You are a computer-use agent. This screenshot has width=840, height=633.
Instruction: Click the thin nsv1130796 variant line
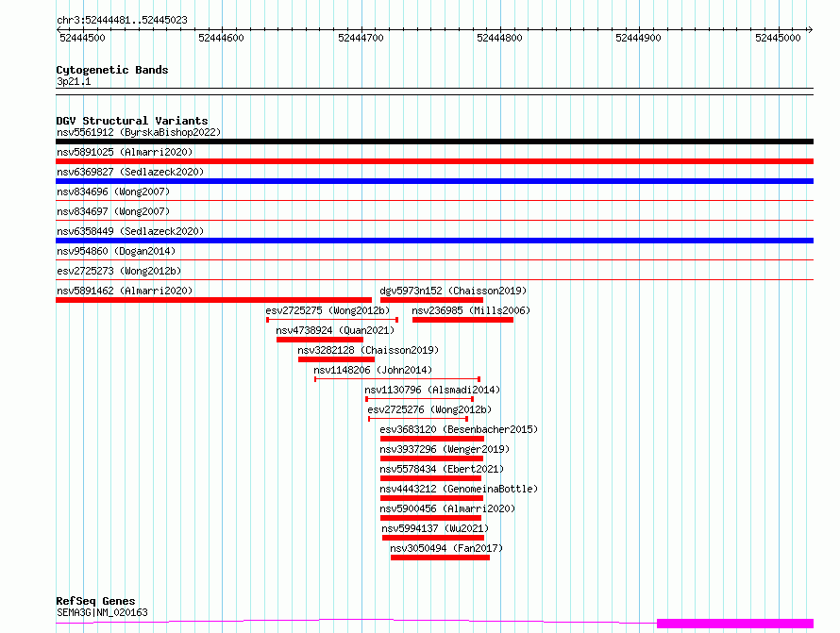tap(419, 399)
